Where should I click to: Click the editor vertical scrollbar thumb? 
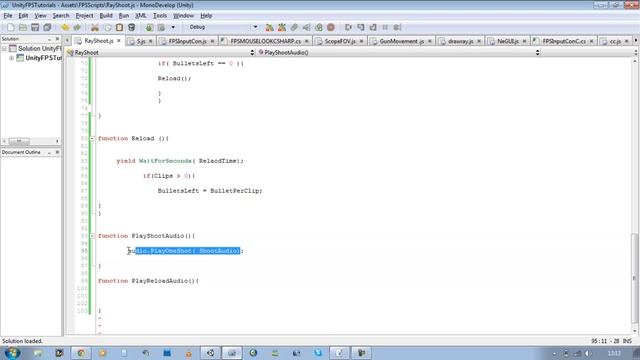click(x=635, y=279)
